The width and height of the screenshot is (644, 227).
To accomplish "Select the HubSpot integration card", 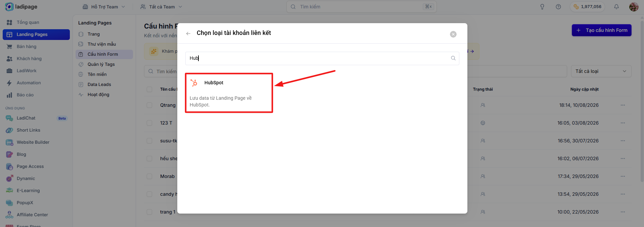I will [x=229, y=93].
